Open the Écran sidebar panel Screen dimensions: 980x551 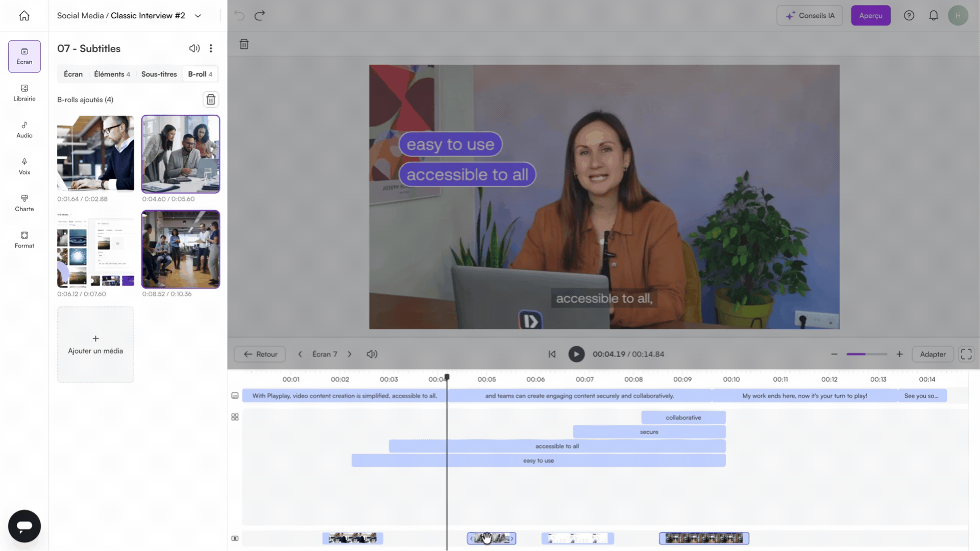click(x=24, y=56)
